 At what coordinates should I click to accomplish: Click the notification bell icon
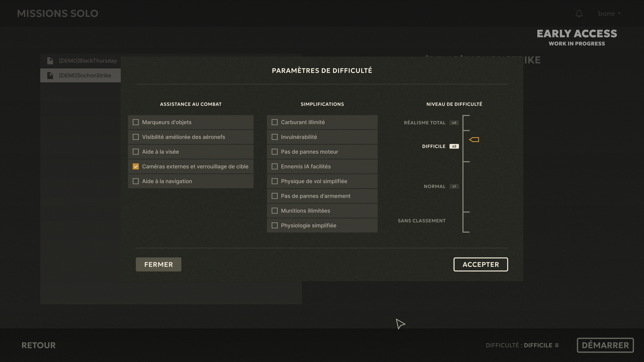(579, 13)
